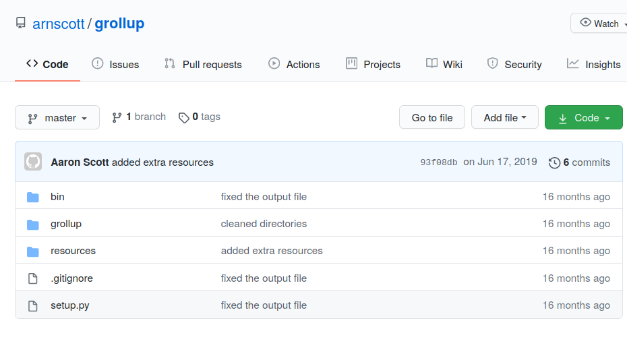Click the grollup folder icon
627x364 pixels.
(x=33, y=224)
